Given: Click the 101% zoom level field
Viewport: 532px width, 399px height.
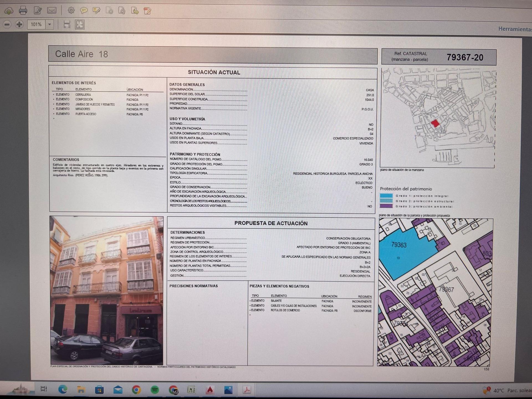Looking at the screenshot, I should (36, 24).
